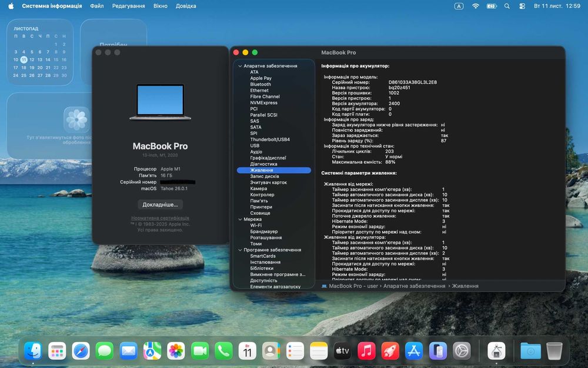Viewport: 588px width, 368px height.
Task: Open the Вікно menu
Action: [x=161, y=6]
